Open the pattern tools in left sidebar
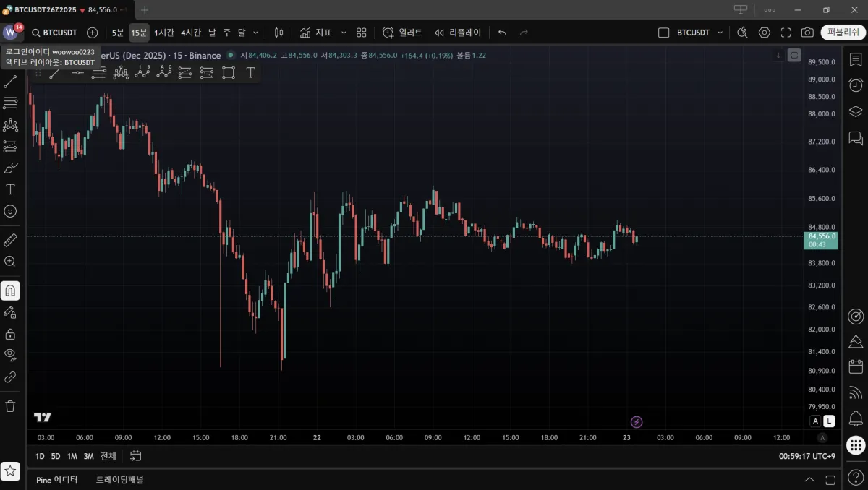Screen dimensions: 868x490 click(10, 125)
